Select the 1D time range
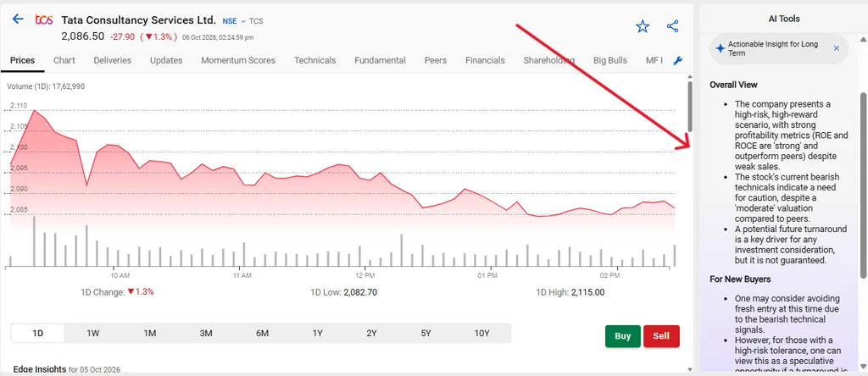 (x=37, y=334)
